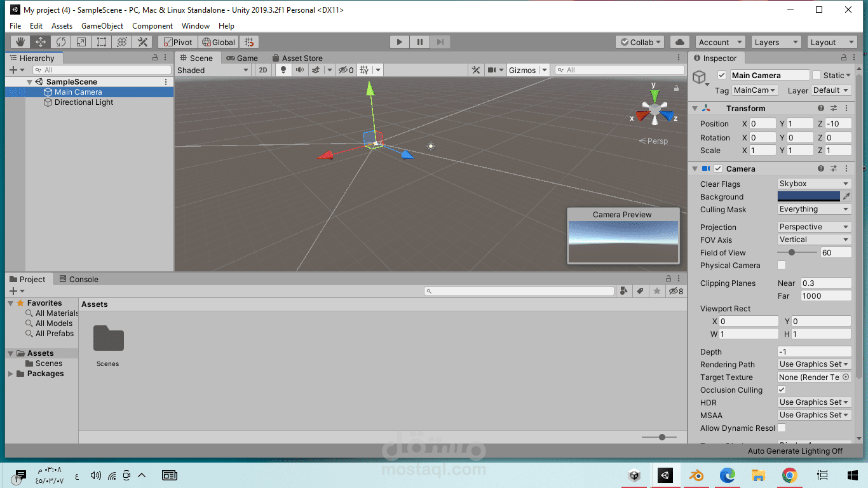Click the Step frame button
The height and width of the screenshot is (488, 868).
[440, 42]
